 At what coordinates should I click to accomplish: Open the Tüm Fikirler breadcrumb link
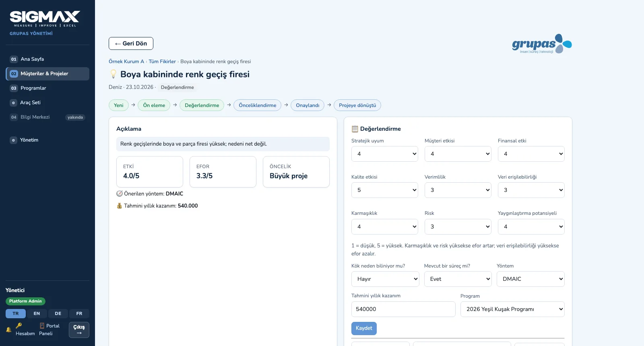point(162,62)
